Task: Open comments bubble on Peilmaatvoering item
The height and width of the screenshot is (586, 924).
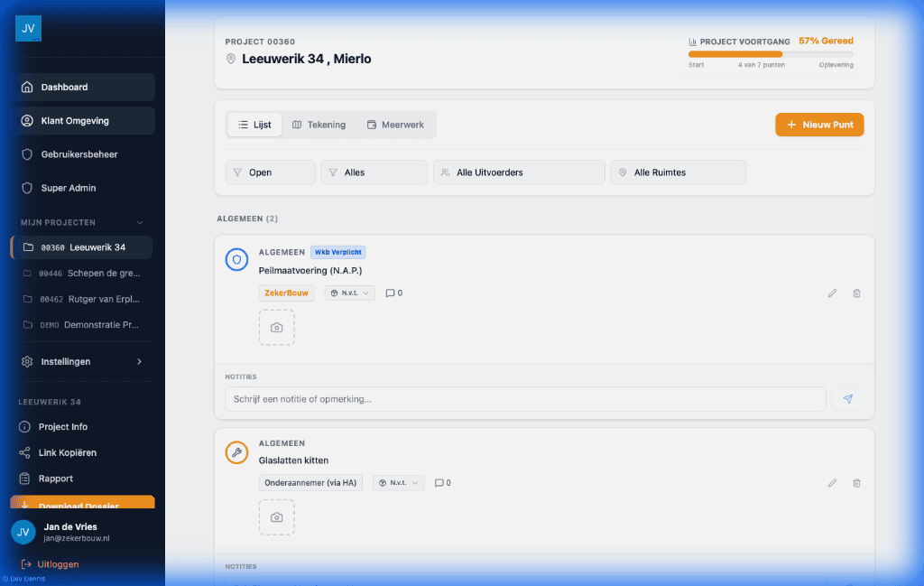Action: 393,293
